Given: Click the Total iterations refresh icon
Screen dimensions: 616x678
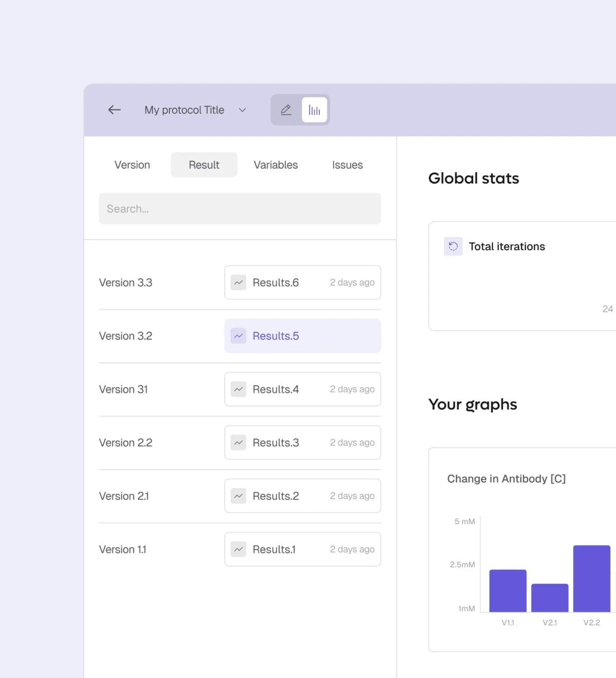Looking at the screenshot, I should 453,247.
